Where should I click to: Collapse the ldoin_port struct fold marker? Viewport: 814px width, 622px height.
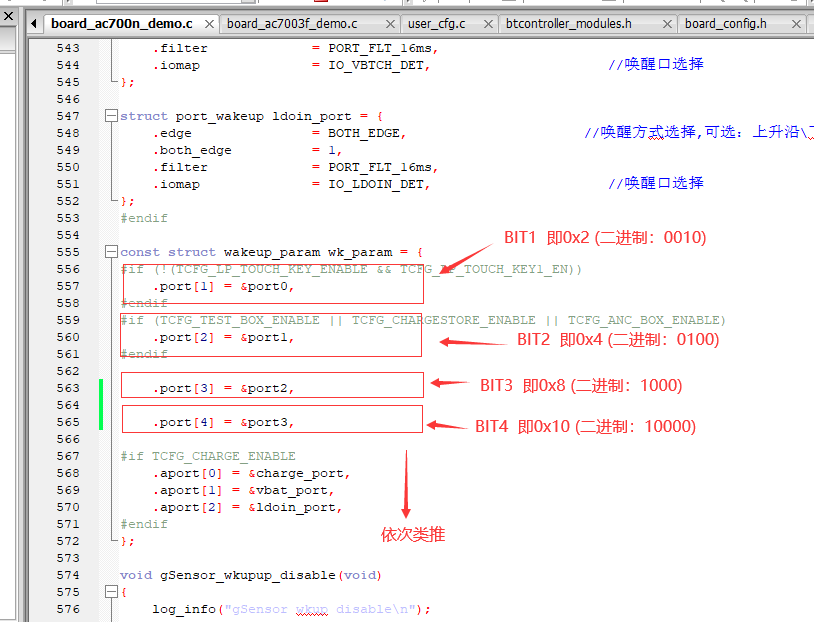[x=111, y=116]
